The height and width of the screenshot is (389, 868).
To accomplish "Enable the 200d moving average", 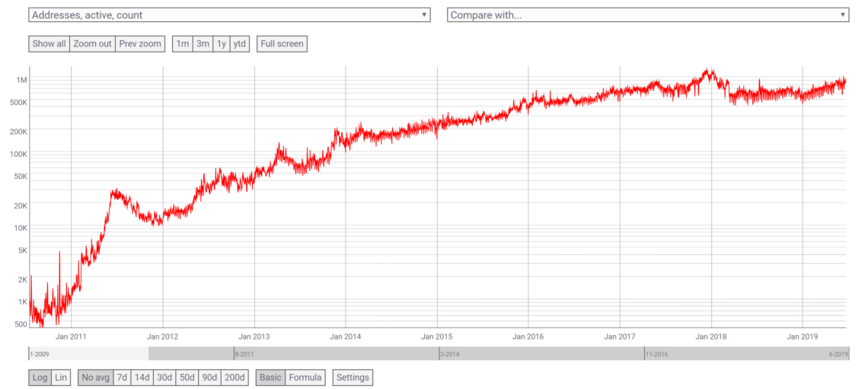I will coord(235,378).
